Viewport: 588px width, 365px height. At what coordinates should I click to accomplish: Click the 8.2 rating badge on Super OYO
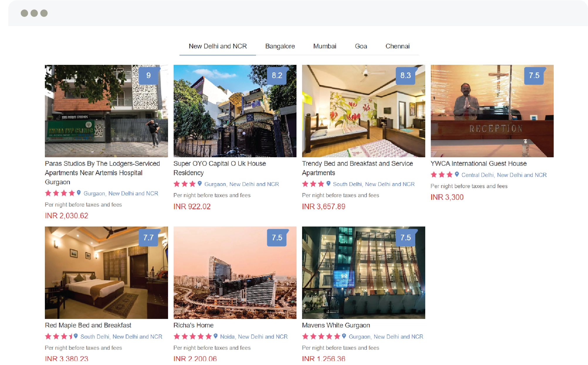tap(277, 75)
